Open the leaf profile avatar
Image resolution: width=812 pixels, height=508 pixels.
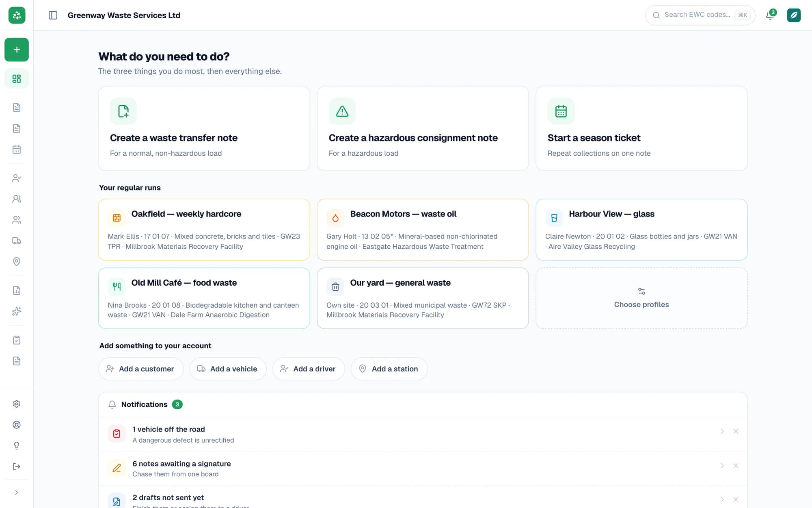click(x=794, y=15)
